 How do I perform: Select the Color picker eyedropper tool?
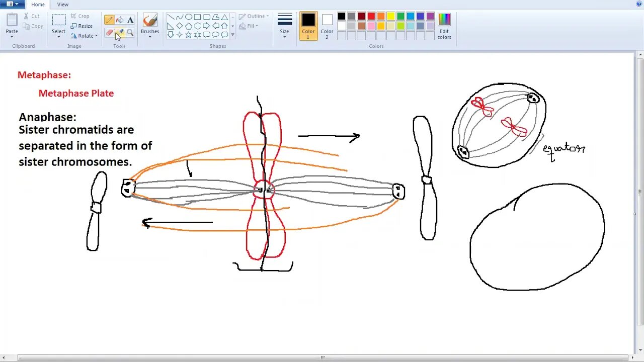120,33
